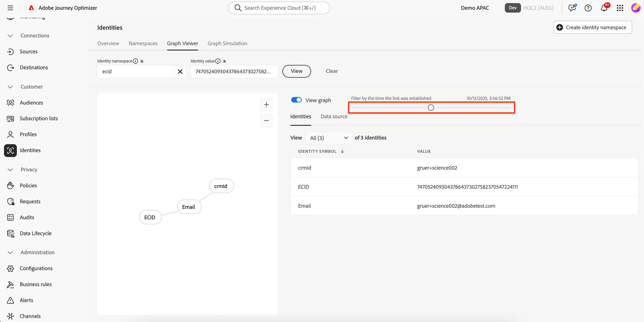Switch to the Data source tab
Screen dimensions: 644x322
pyautogui.click(x=334, y=116)
